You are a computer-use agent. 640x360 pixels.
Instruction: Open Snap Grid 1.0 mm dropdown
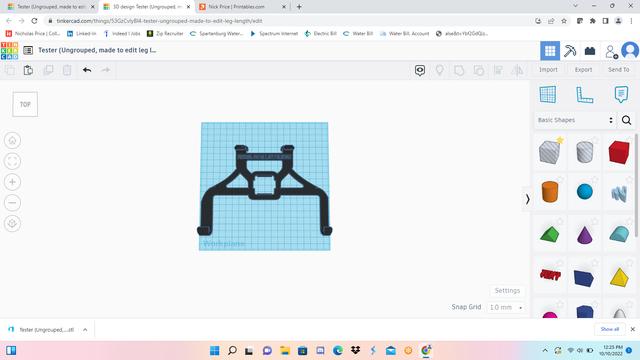click(x=506, y=307)
